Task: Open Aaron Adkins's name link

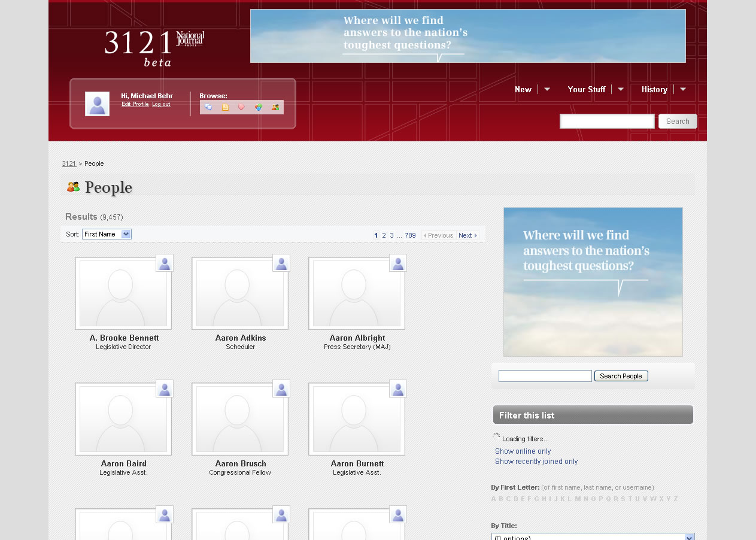Action: (x=241, y=338)
